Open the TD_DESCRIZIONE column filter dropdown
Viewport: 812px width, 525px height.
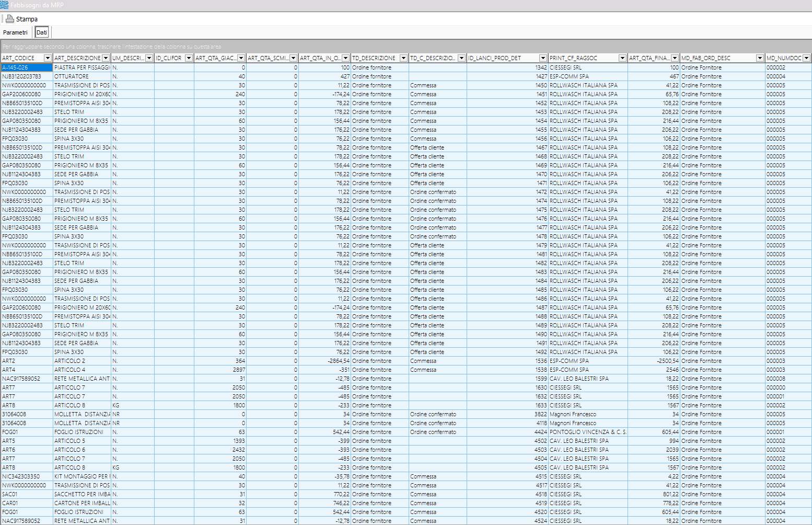coord(404,58)
